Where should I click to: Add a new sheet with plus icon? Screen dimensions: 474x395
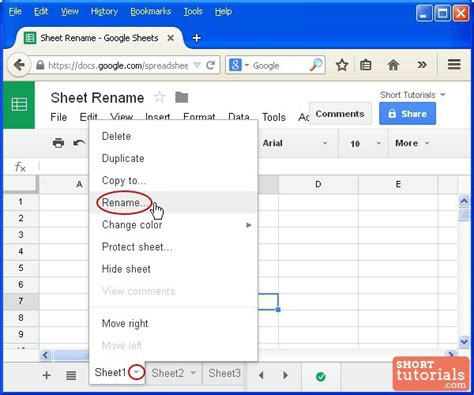pyautogui.click(x=47, y=375)
